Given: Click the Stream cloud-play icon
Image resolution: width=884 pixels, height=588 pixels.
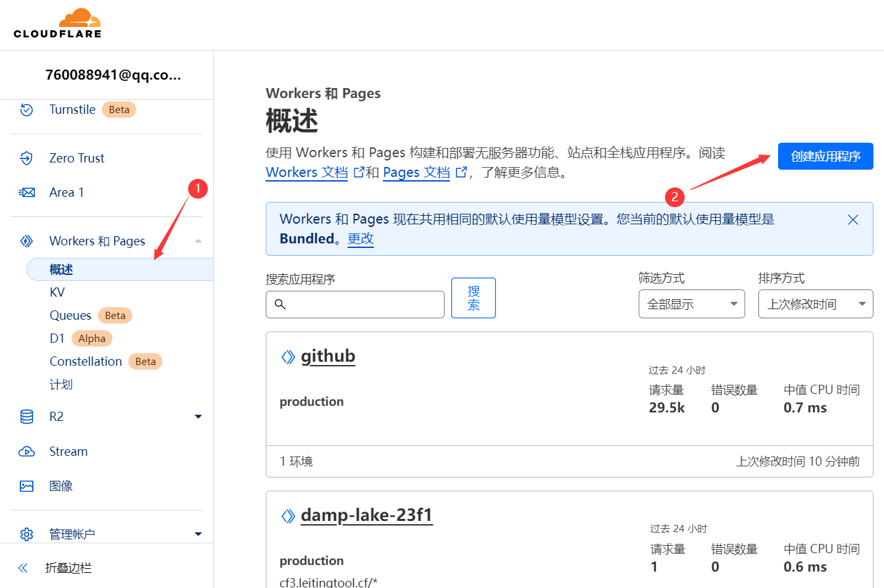Looking at the screenshot, I should point(26,451).
